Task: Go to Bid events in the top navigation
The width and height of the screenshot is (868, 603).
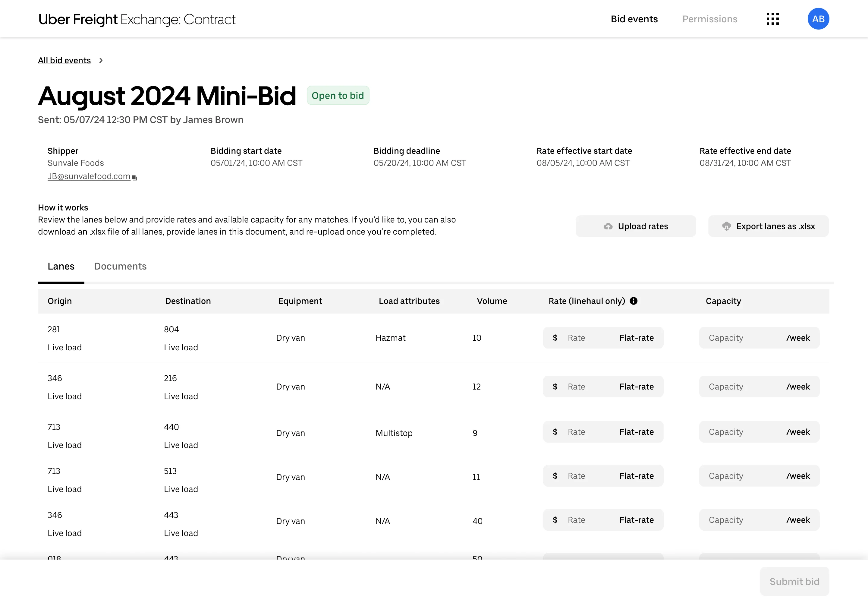Action: tap(634, 18)
